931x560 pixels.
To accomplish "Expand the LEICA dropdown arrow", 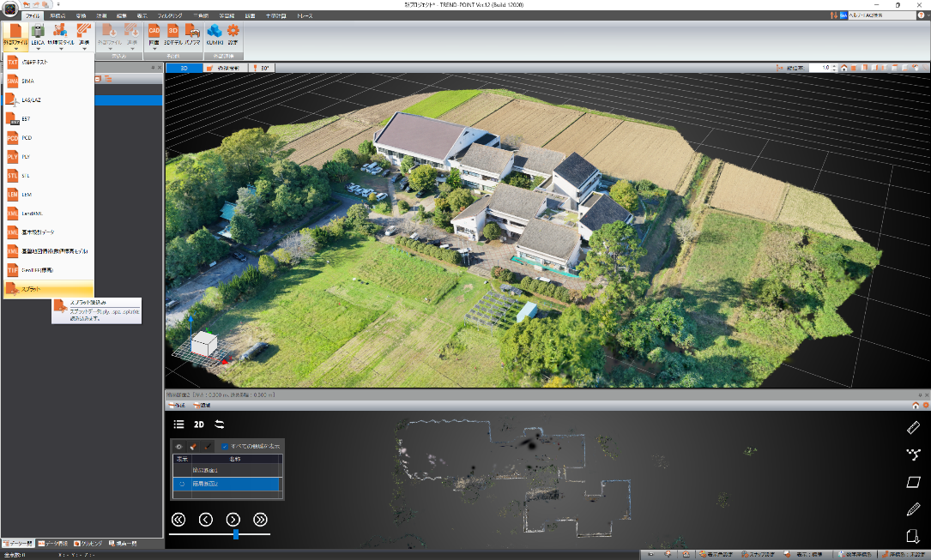I will 37,49.
